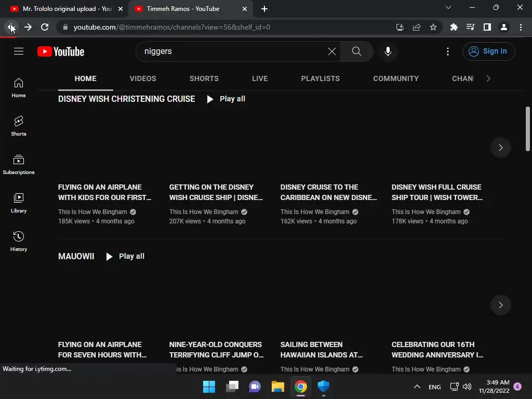This screenshot has width=532, height=399.
Task: Open volume control in tray
Action: tap(467, 387)
